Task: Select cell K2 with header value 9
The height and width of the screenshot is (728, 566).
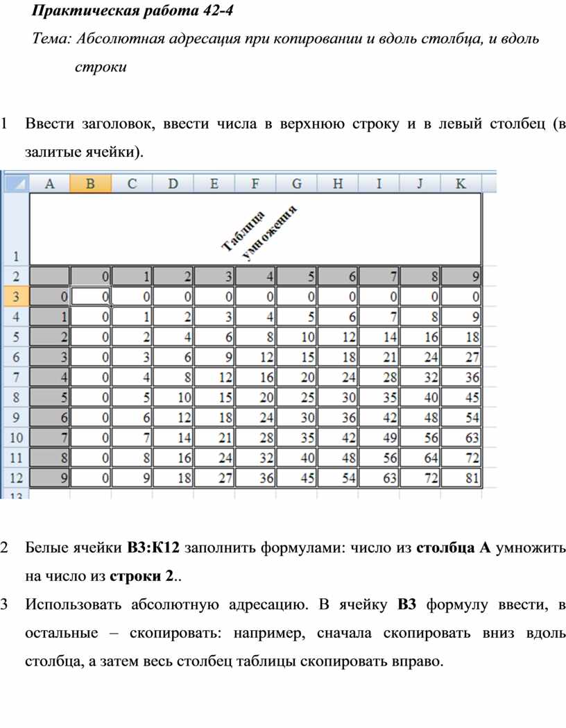Action: (461, 276)
